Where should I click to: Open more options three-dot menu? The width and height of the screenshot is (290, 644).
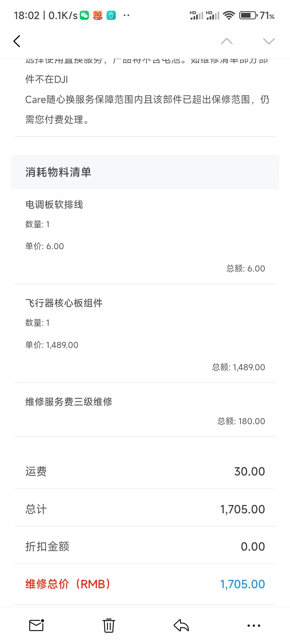coord(254,625)
